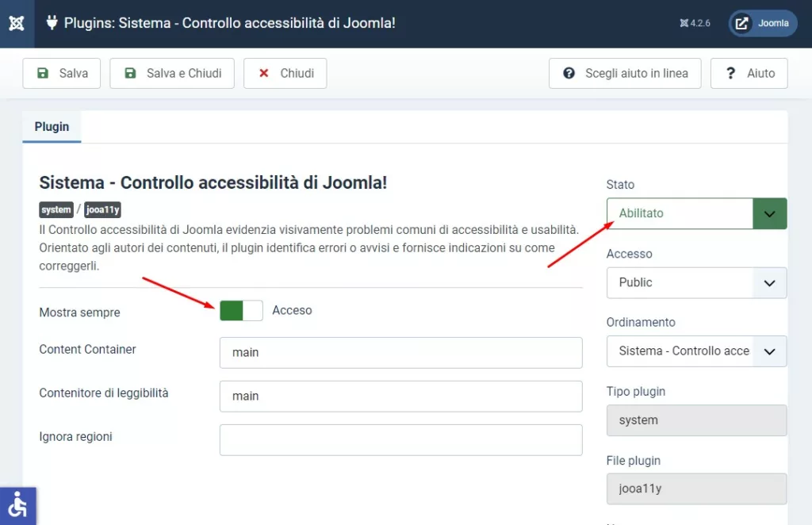Click the 'Contenitore di leggibilità' label
This screenshot has width=812, height=525.
[104, 393]
